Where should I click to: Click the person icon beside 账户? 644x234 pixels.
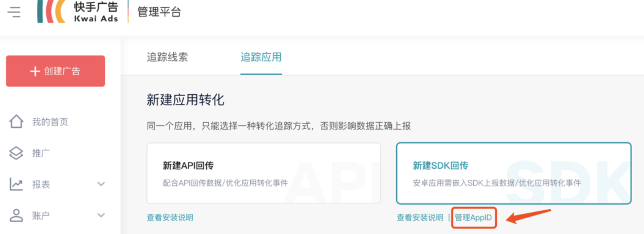pos(16,215)
